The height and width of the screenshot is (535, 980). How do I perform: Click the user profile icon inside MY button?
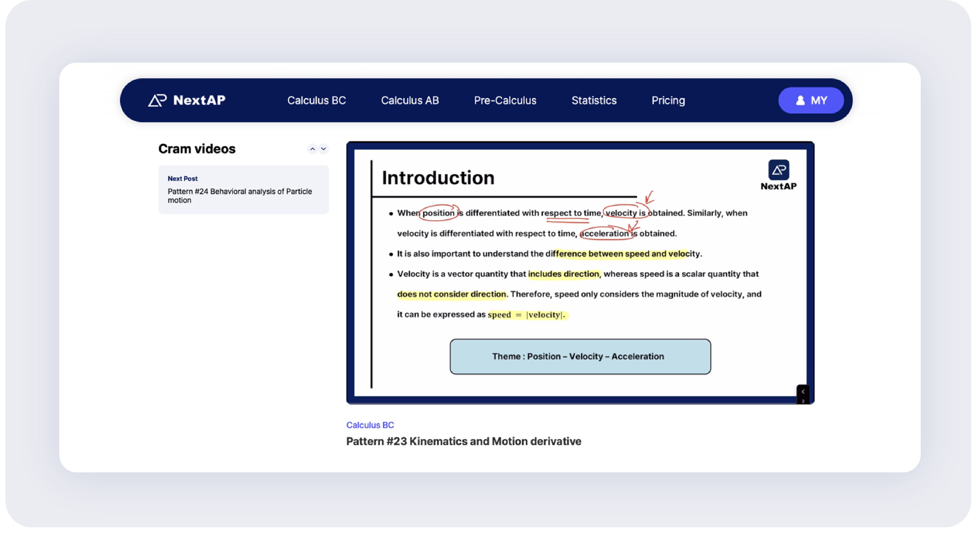point(800,101)
